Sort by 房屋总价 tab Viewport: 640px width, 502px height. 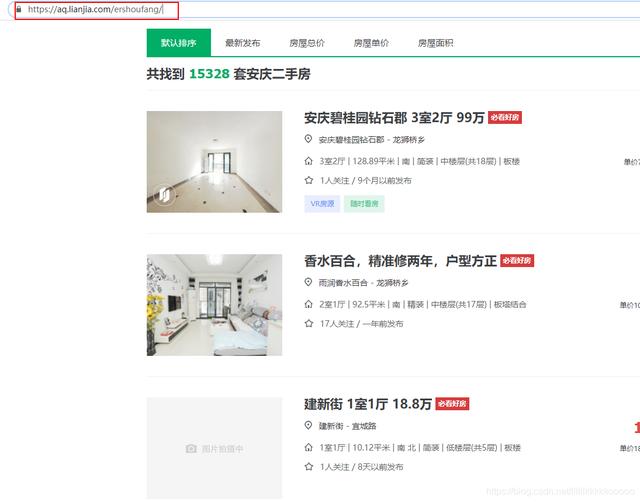coord(307,43)
